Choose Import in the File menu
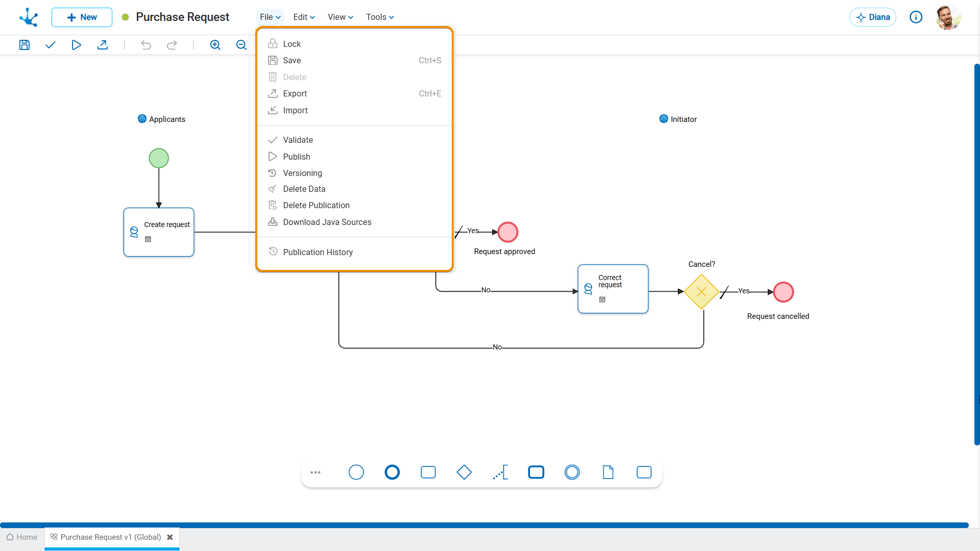 pyautogui.click(x=355, y=110)
